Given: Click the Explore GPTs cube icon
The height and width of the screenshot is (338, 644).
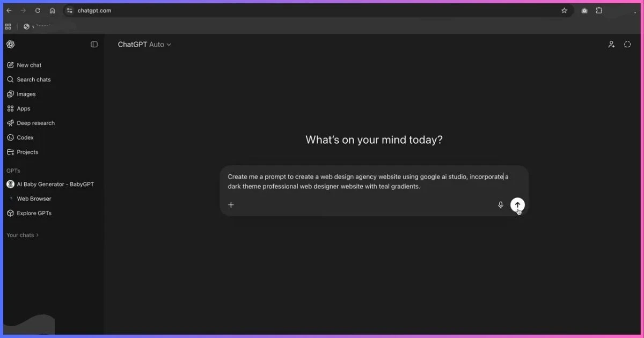Looking at the screenshot, I should pos(10,213).
